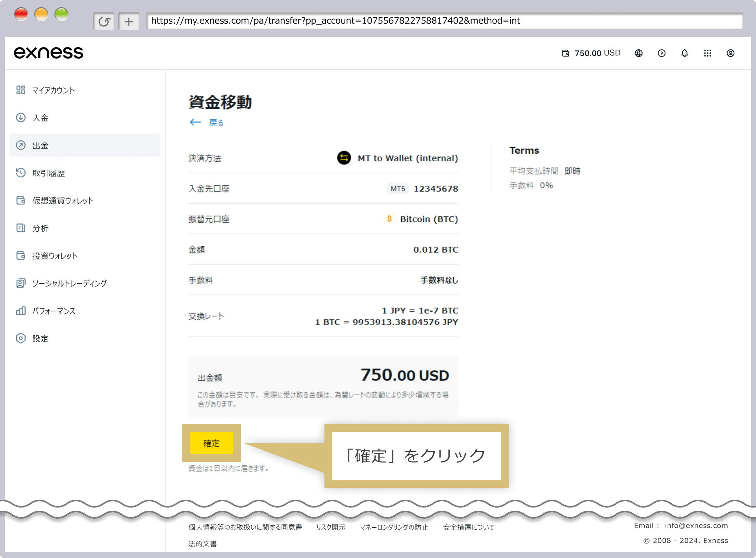Viewport: 756px width, 558px height.
Task: Click the 戻る back link
Action: tap(216, 123)
